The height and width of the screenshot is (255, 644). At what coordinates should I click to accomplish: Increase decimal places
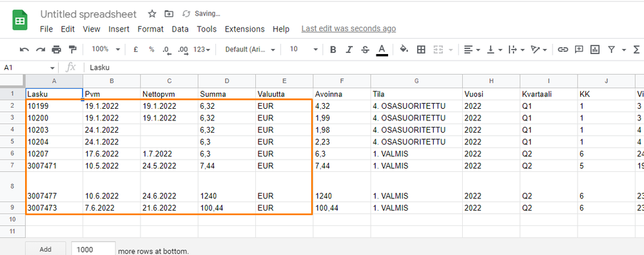click(x=183, y=50)
